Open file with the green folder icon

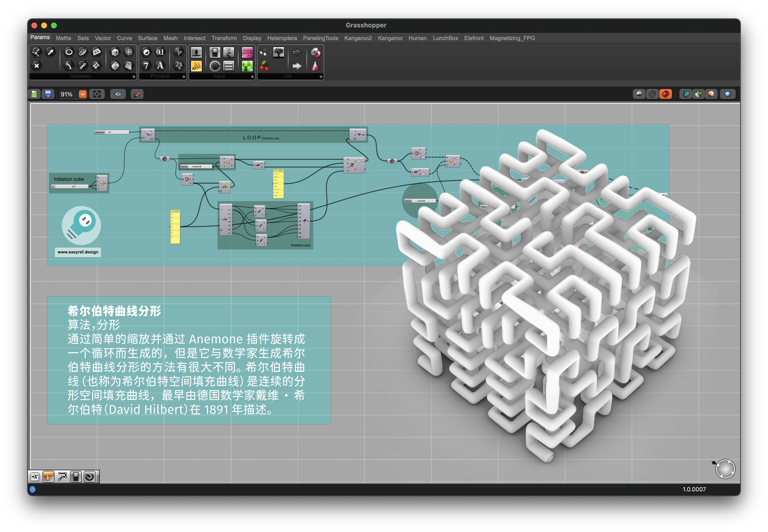pyautogui.click(x=34, y=94)
